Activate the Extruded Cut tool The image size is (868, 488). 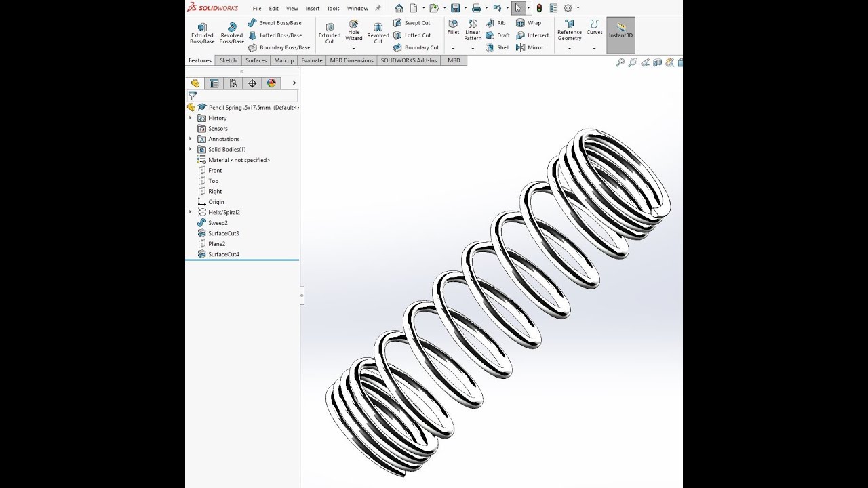pyautogui.click(x=330, y=33)
